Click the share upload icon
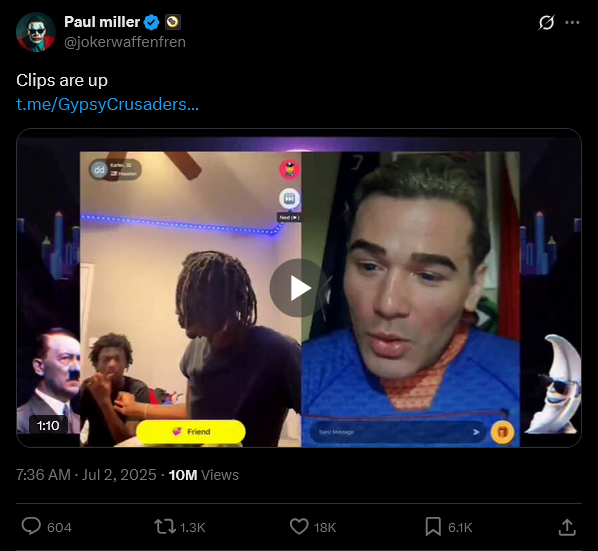The width and height of the screenshot is (598, 551). pyautogui.click(x=567, y=527)
